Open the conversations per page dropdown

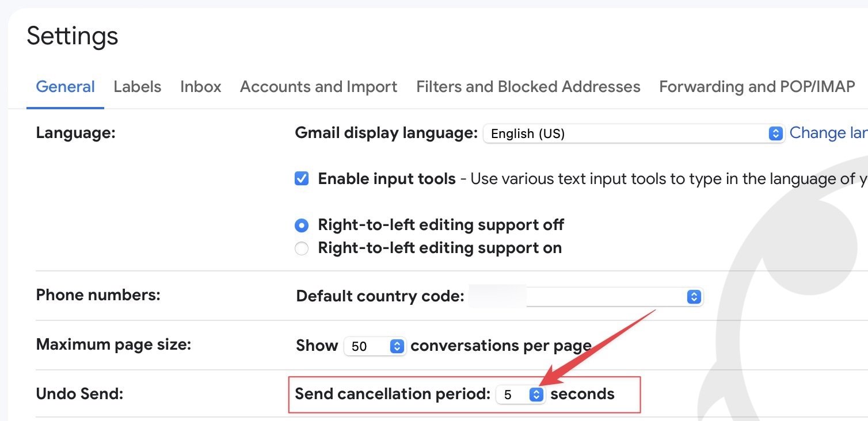pyautogui.click(x=375, y=346)
